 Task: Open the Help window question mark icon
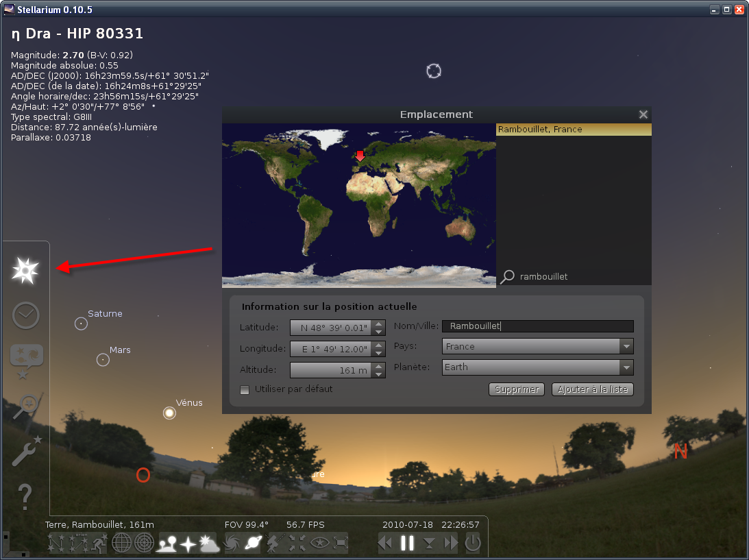point(25,496)
